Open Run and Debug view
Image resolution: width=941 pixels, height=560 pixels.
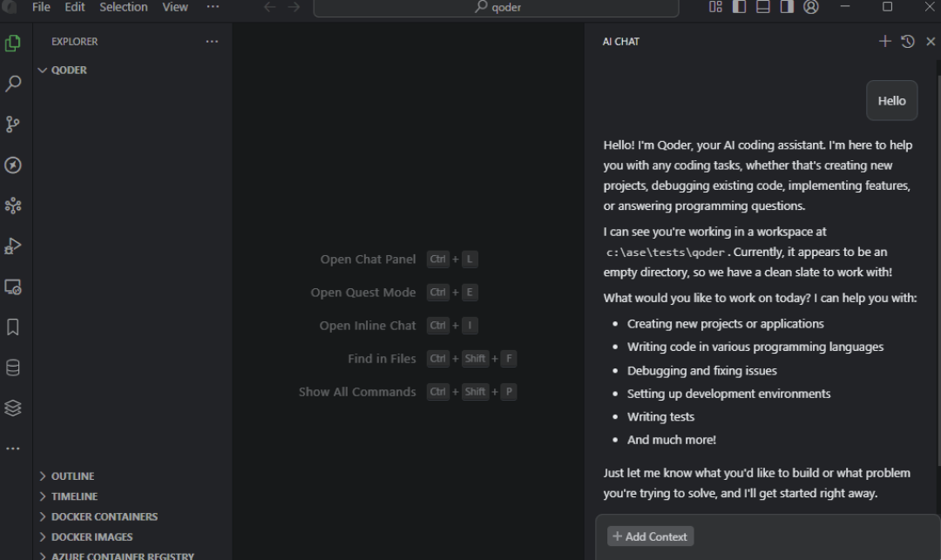coord(12,246)
